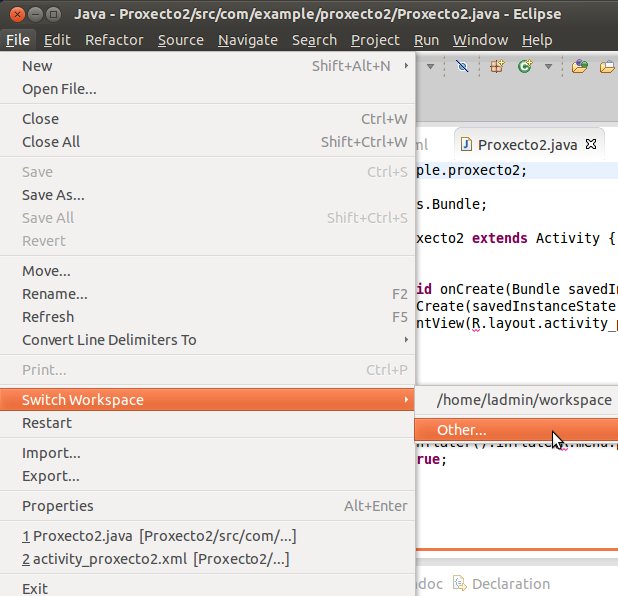Click the 'ntView(R.layout.activity_' code line
618x596 pixels.
[517, 324]
